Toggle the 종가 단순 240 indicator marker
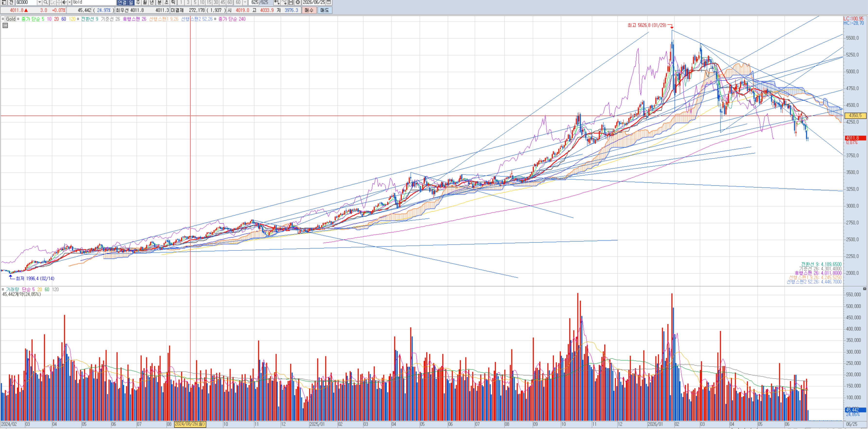Screen dimensions: 868x429 click(x=215, y=19)
